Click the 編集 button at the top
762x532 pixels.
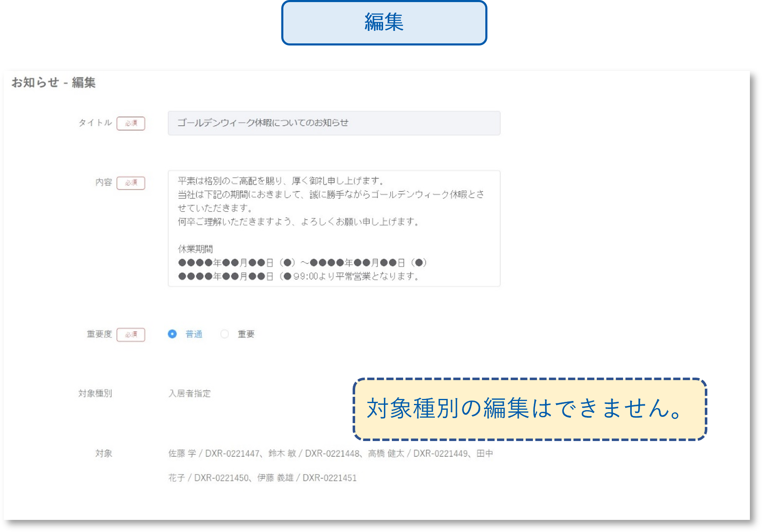coord(384,23)
